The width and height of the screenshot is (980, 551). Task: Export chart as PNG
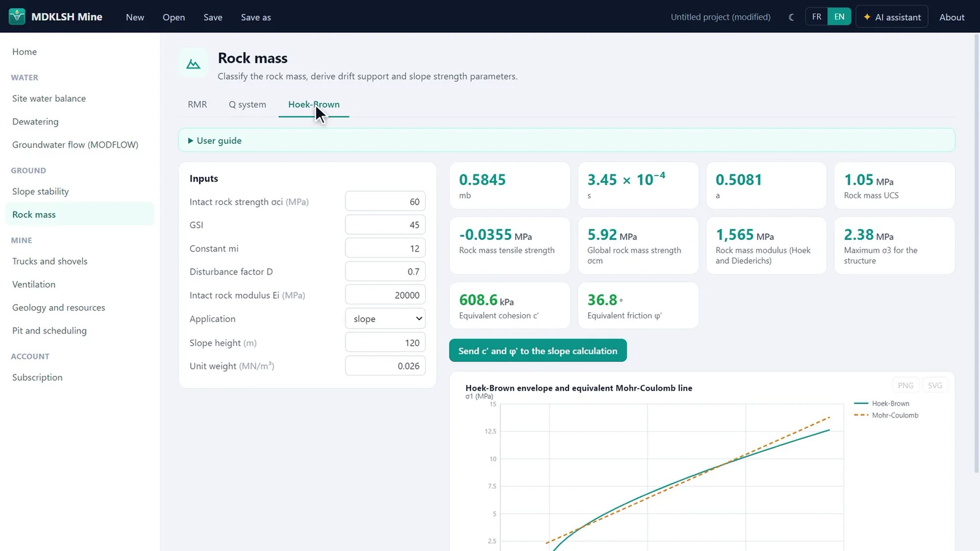(x=905, y=385)
